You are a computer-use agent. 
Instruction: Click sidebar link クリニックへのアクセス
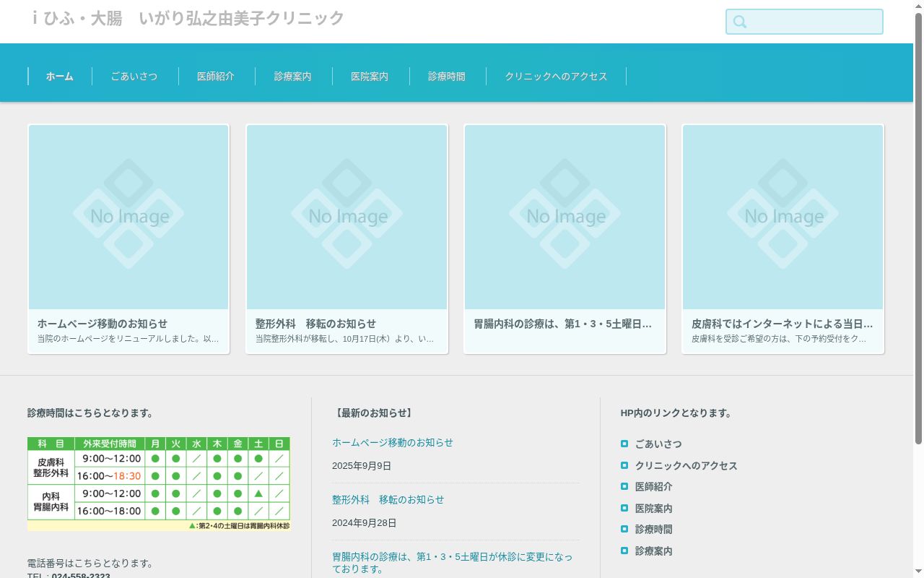pos(687,466)
